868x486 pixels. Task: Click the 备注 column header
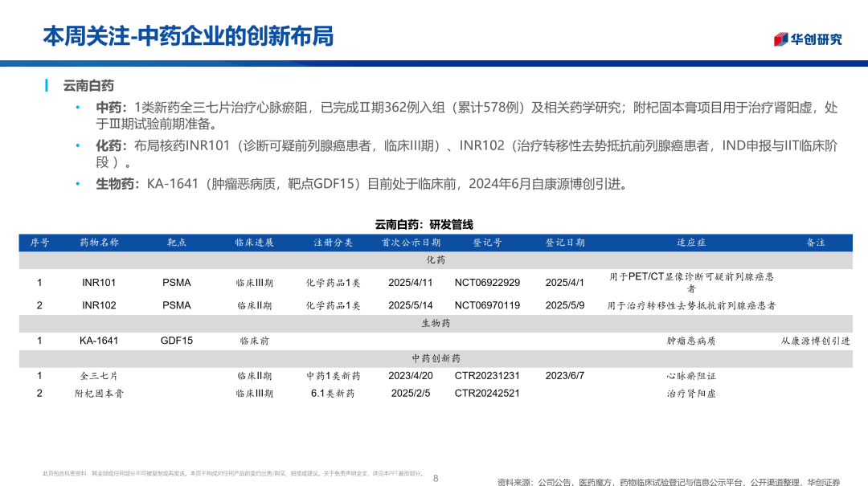(x=816, y=243)
